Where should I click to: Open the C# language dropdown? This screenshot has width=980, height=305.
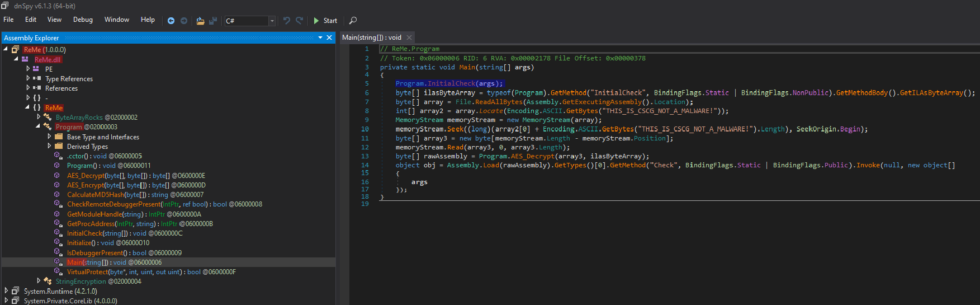[272, 21]
